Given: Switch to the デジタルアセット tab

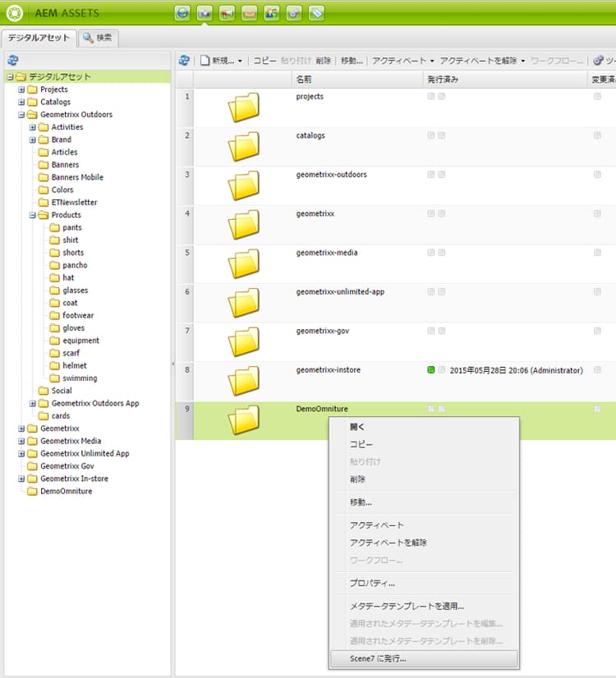Looking at the screenshot, I should 39,38.
